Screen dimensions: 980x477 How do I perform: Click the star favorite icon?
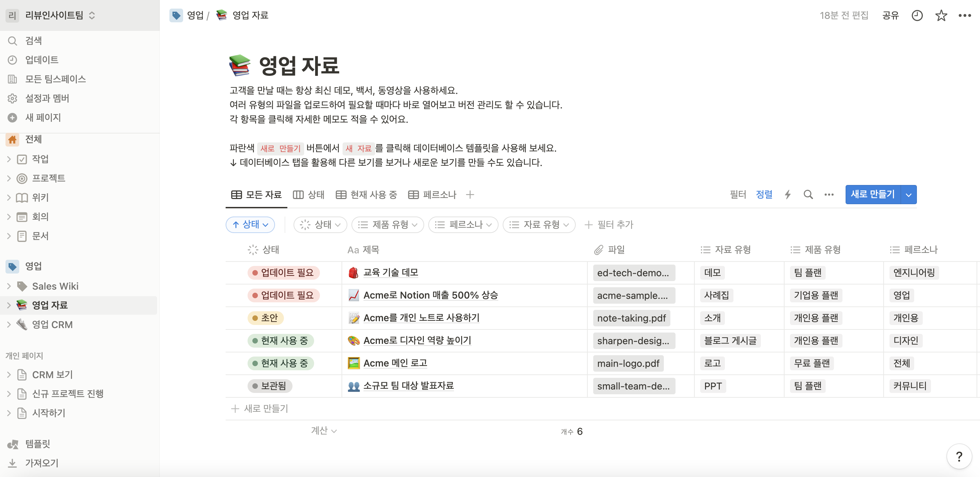click(x=941, y=15)
